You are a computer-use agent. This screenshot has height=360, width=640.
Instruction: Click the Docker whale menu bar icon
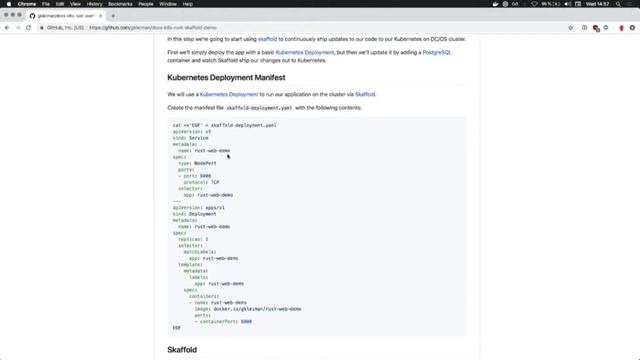coord(495,4)
